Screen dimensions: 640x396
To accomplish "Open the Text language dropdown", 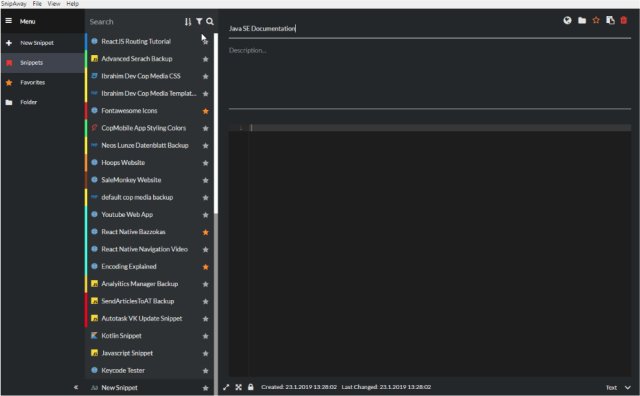I will point(618,387).
